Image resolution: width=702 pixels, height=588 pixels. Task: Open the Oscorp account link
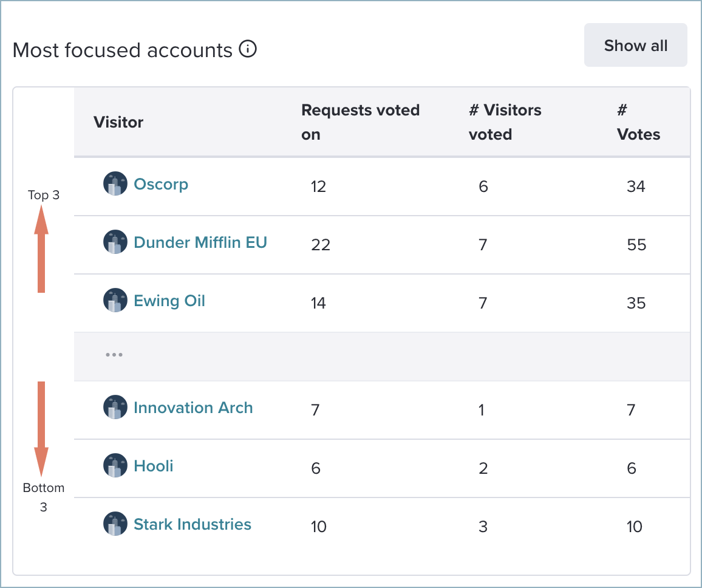161,184
